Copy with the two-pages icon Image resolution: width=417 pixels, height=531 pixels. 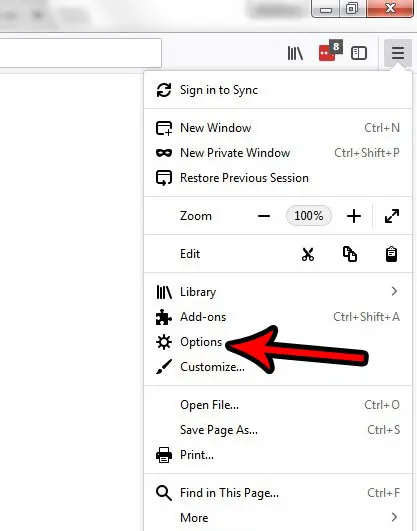[350, 254]
